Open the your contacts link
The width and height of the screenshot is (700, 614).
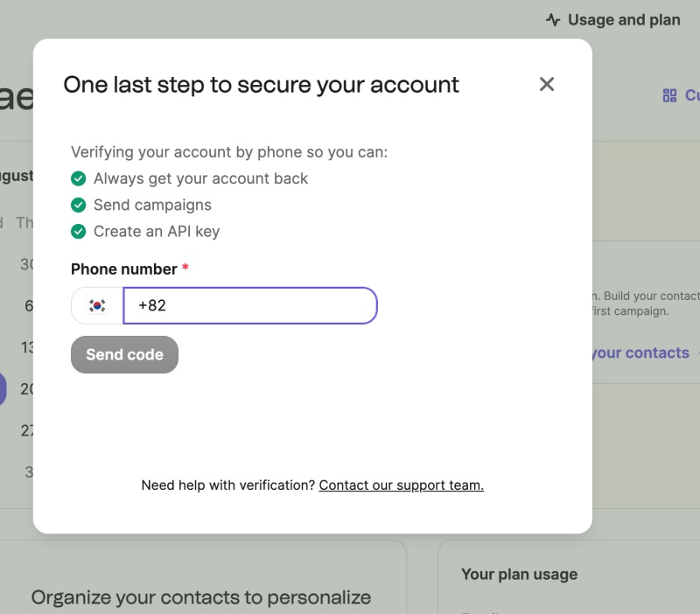[640, 353]
